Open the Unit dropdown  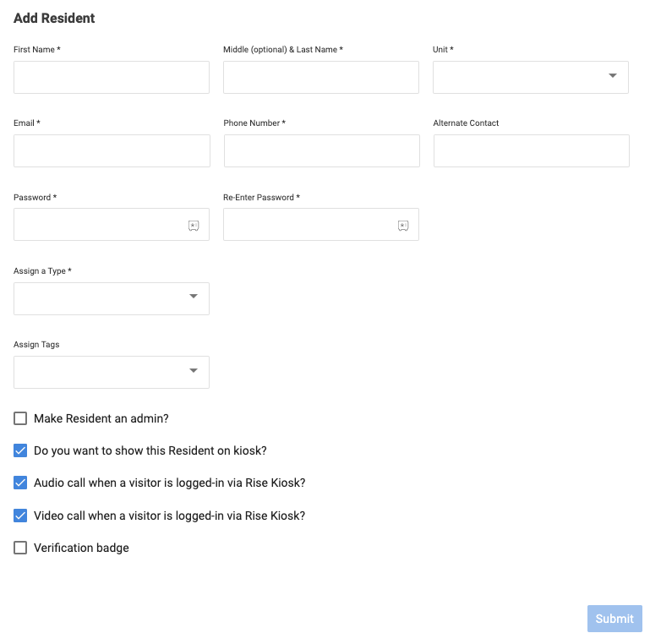coord(530,77)
